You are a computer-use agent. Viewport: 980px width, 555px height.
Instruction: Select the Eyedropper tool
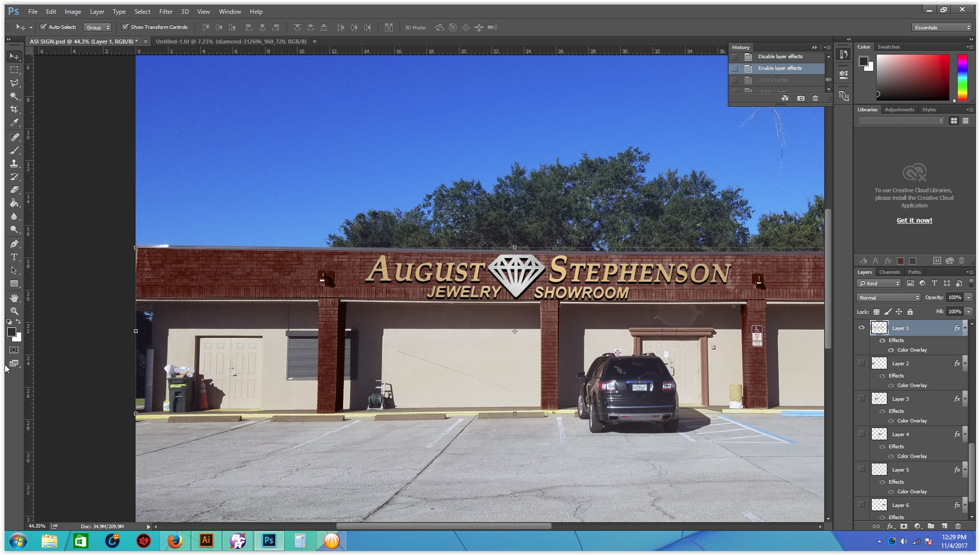point(14,122)
